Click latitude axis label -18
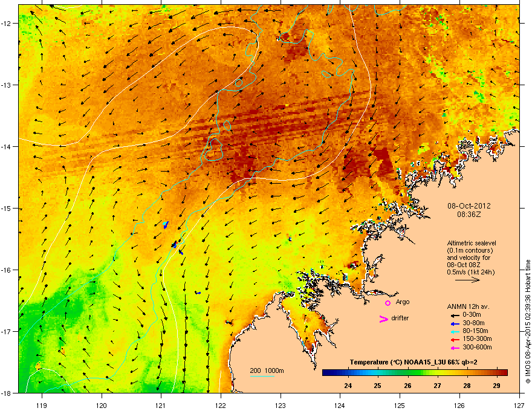Viewport: 532px width, 411px height. coord(6,393)
